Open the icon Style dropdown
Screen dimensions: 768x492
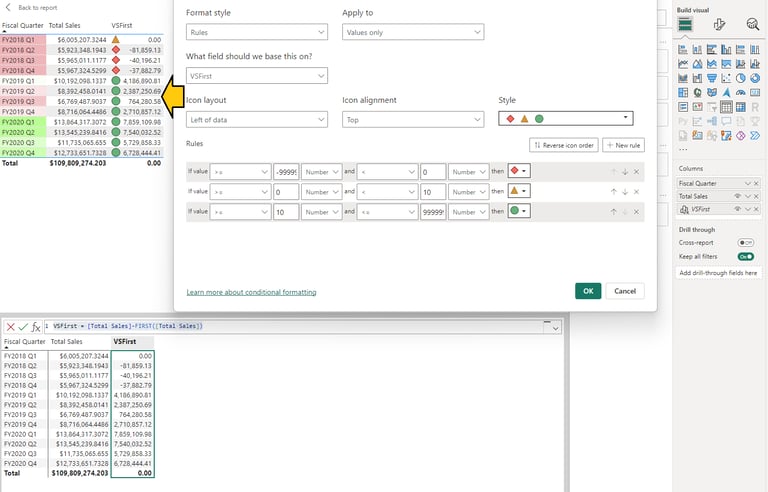point(566,119)
